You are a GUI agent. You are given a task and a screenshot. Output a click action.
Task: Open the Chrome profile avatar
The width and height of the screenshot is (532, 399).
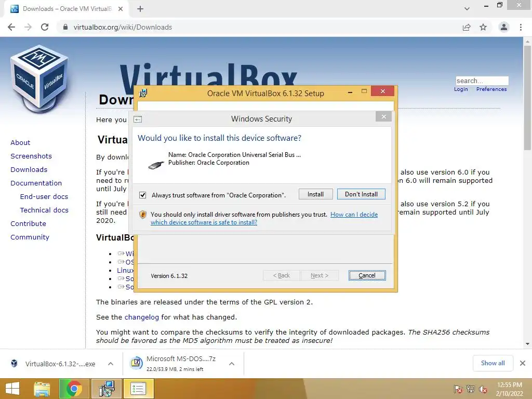tap(504, 27)
